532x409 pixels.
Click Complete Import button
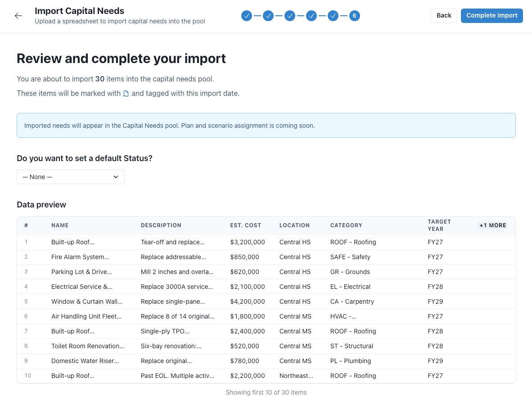click(x=491, y=16)
